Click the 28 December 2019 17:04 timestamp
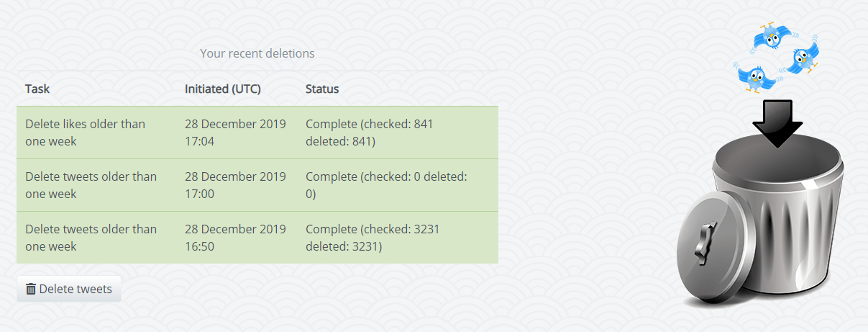The image size is (868, 332). pos(235,133)
